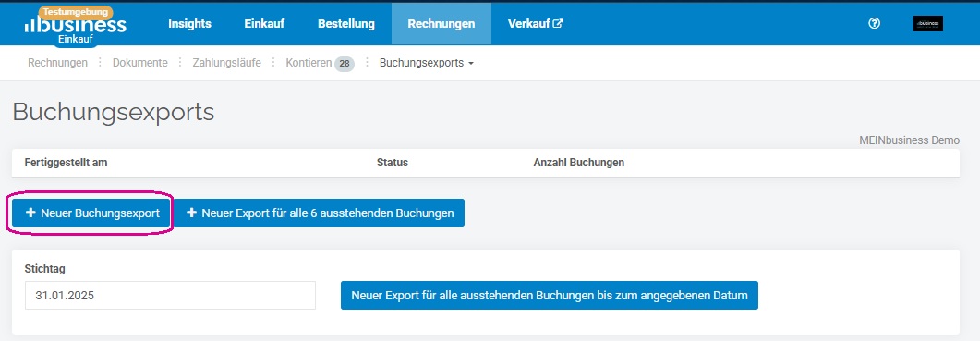Click the 28 badge next to Kontieren

345,63
